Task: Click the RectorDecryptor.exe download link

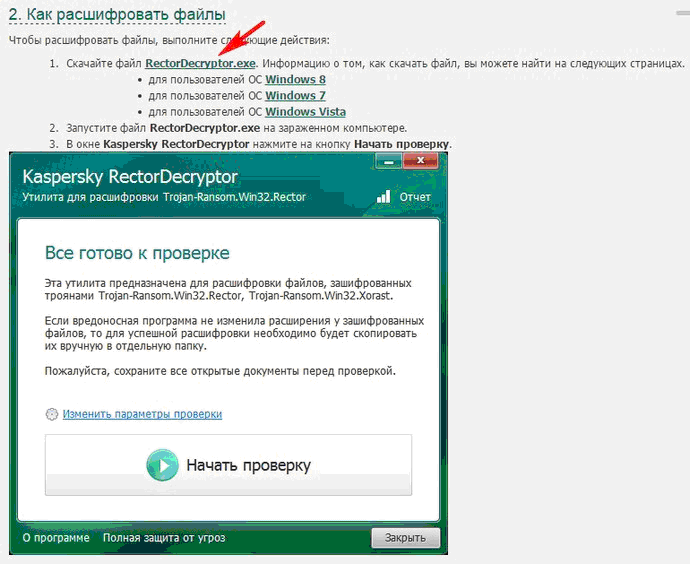Action: (200, 63)
